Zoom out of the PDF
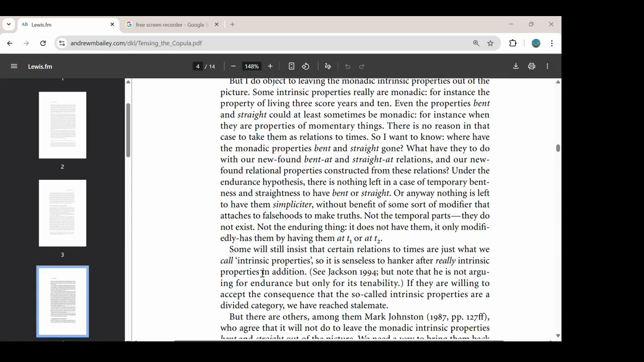 coord(233,66)
